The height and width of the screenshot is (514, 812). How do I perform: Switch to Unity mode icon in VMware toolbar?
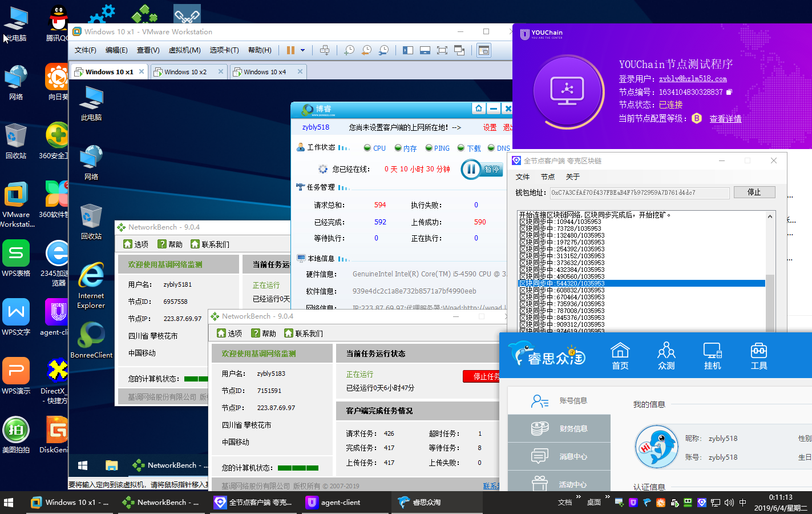tap(459, 50)
